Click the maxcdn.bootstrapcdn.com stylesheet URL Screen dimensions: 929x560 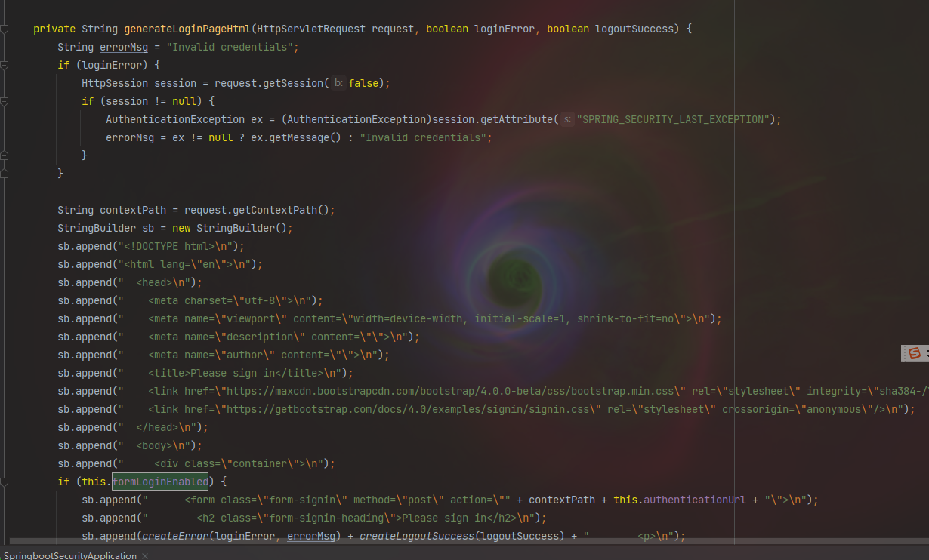pyautogui.click(x=450, y=391)
